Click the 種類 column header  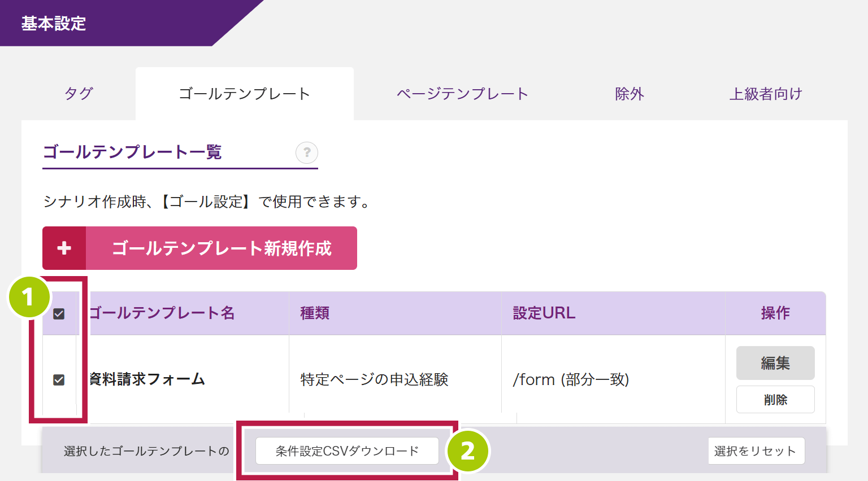tap(315, 313)
